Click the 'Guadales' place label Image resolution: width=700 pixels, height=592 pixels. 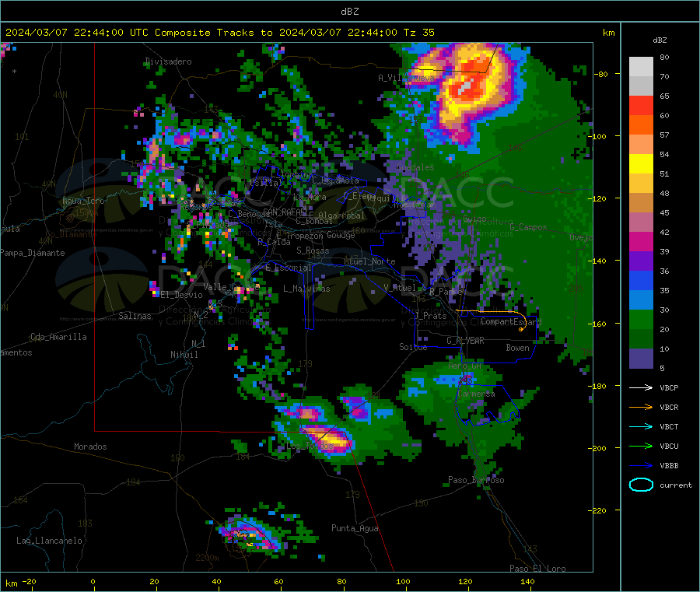click(x=415, y=167)
